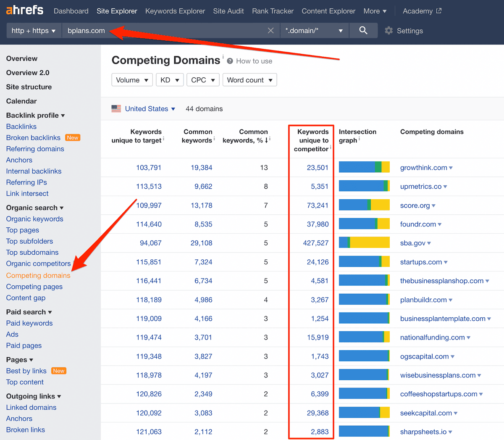Open Keywords Explorer tab
The image size is (504, 440).
pos(175,11)
